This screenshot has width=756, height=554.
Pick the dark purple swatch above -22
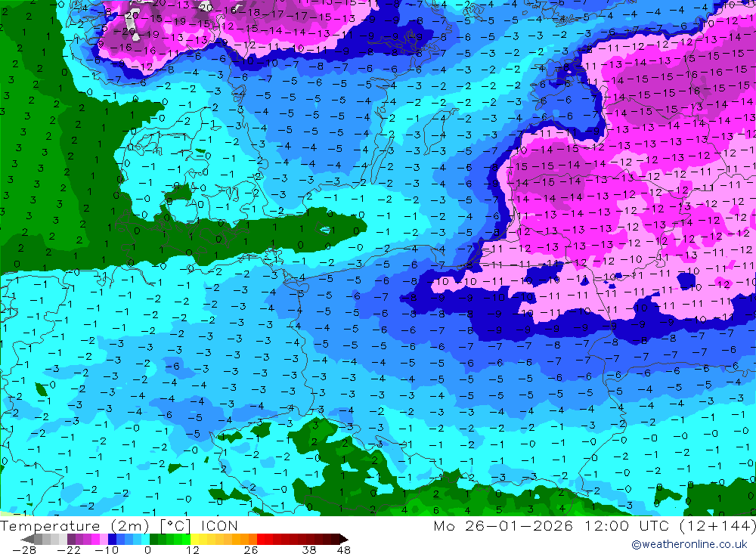(x=71, y=540)
